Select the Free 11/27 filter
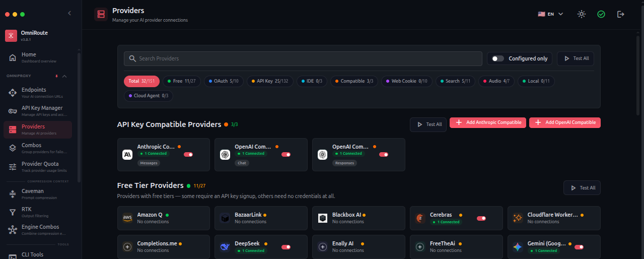Screen dimensions: 644x259 click(x=181, y=81)
